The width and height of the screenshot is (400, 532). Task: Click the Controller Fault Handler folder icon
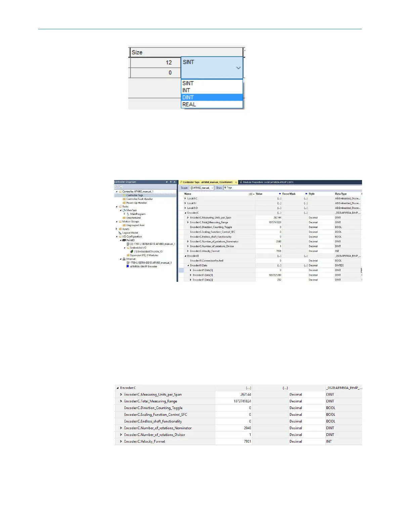click(124, 199)
